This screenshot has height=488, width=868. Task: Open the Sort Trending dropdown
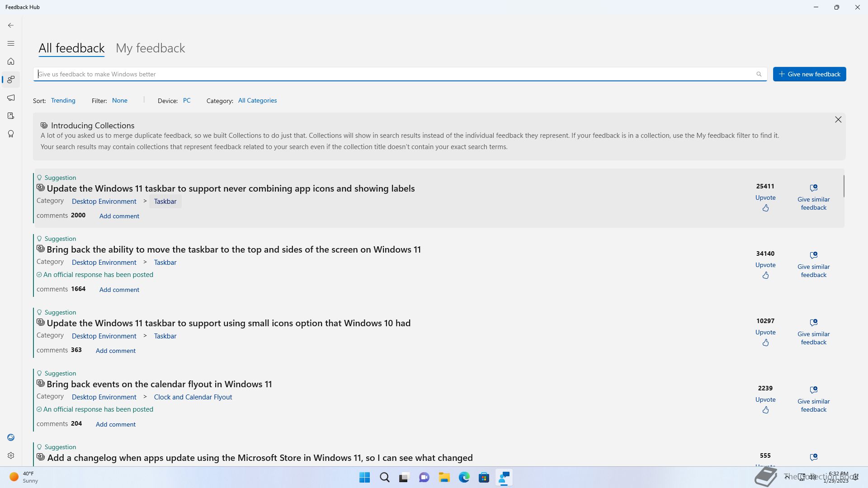[63, 100]
